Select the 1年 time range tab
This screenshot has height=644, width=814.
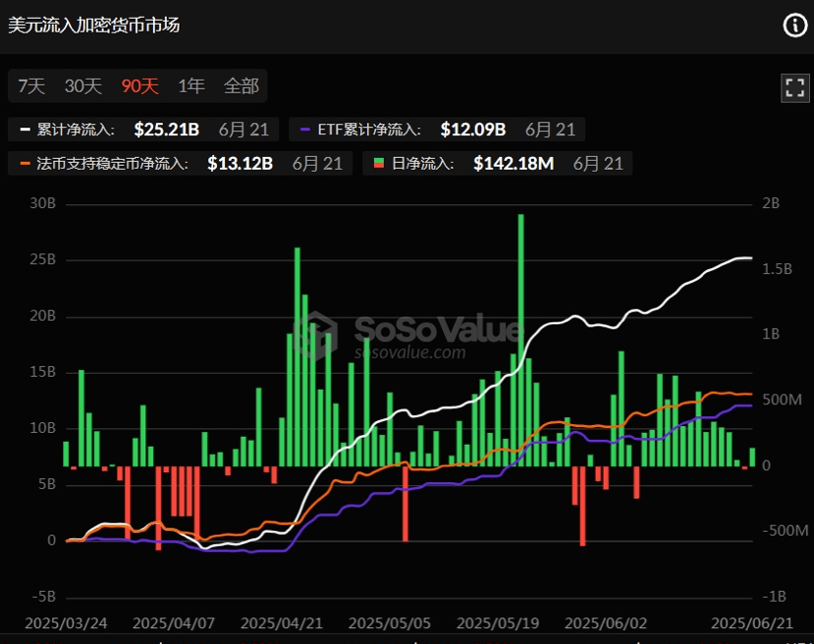(191, 86)
